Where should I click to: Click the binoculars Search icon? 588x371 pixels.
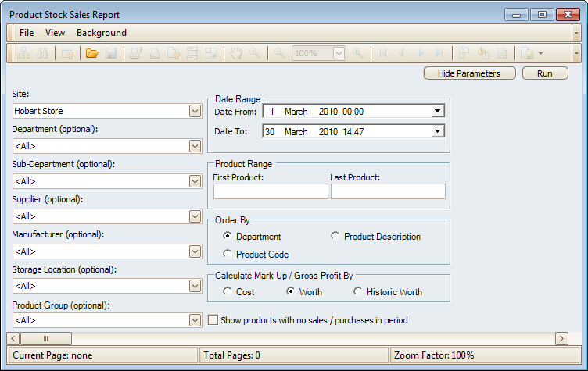point(42,53)
